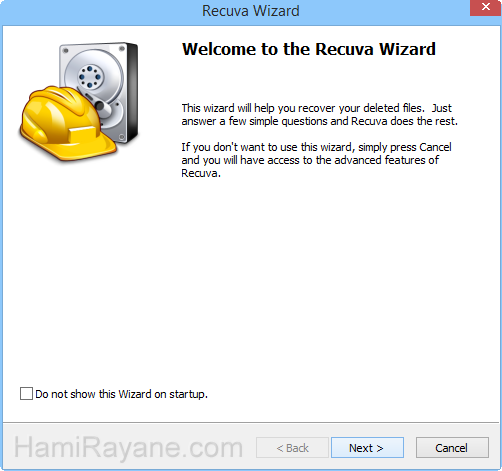Click the Next button
Image resolution: width=502 pixels, height=471 pixels.
[367, 448]
